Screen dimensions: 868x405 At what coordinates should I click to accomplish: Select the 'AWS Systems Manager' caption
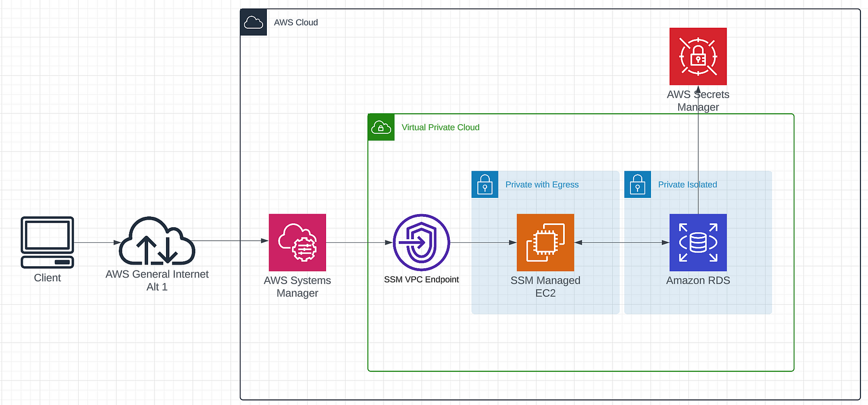point(297,287)
